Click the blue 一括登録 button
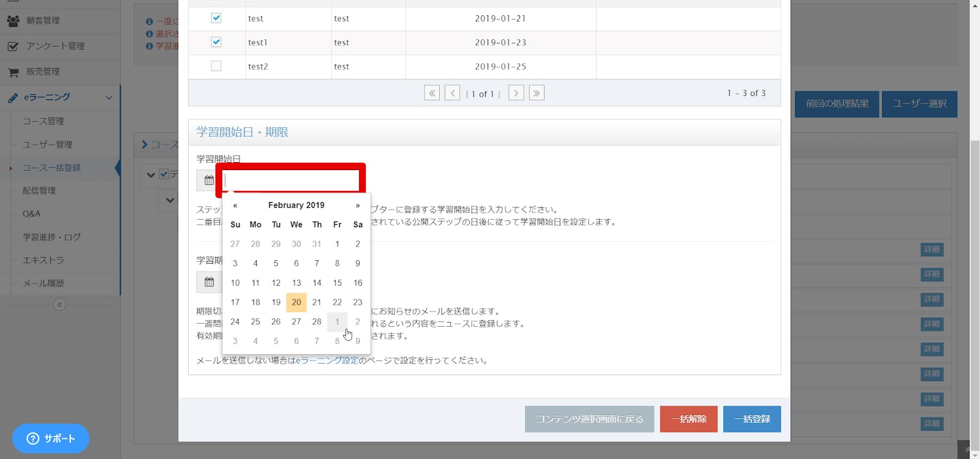 [752, 419]
